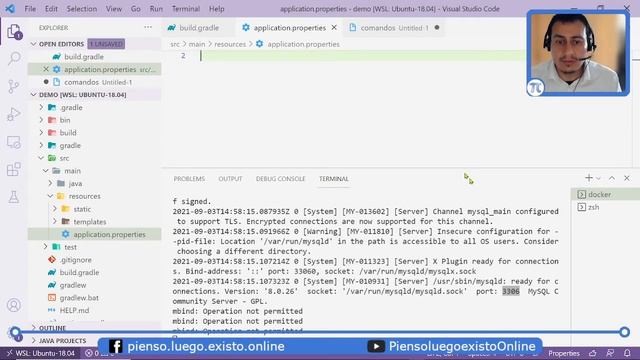Open gradlew.bat in the file tree
This screenshot has height=360, width=640.
pyautogui.click(x=79, y=298)
